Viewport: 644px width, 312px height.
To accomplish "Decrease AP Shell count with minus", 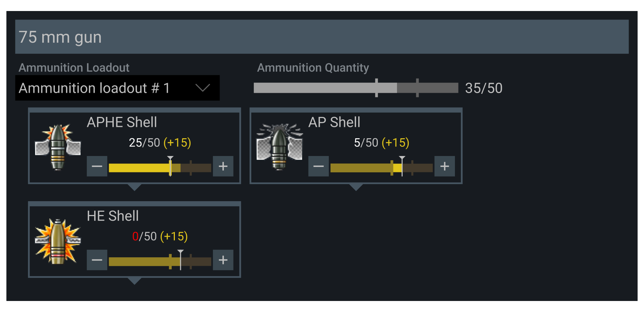I will tap(318, 166).
